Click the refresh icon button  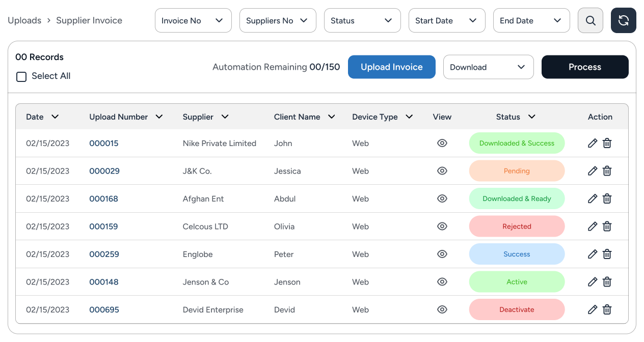[623, 20]
